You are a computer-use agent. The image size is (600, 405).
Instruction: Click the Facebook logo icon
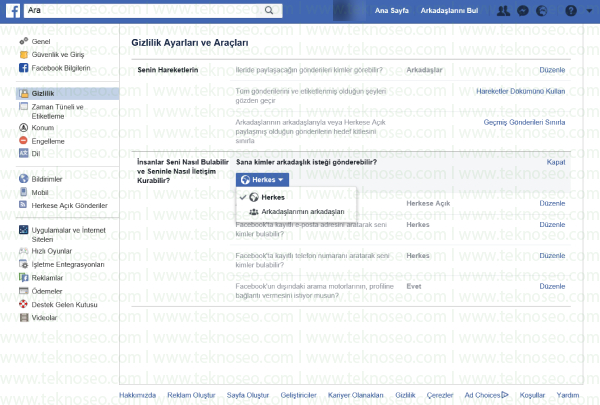click(13, 11)
